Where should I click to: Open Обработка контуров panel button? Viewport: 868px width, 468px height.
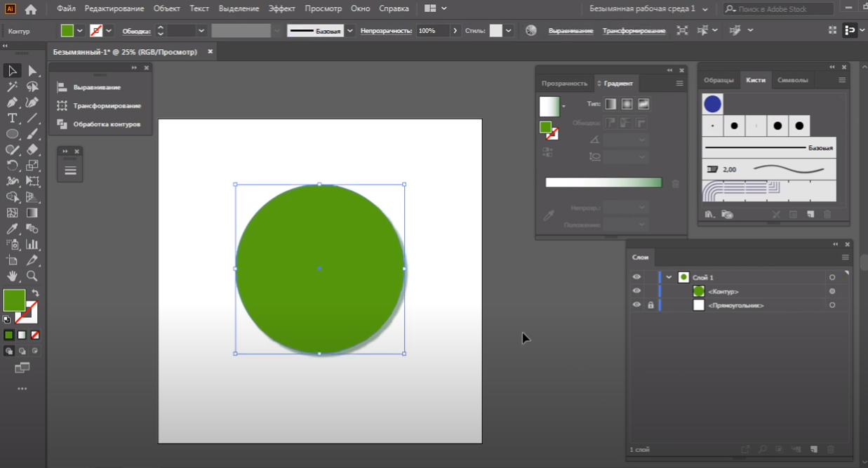pos(100,123)
